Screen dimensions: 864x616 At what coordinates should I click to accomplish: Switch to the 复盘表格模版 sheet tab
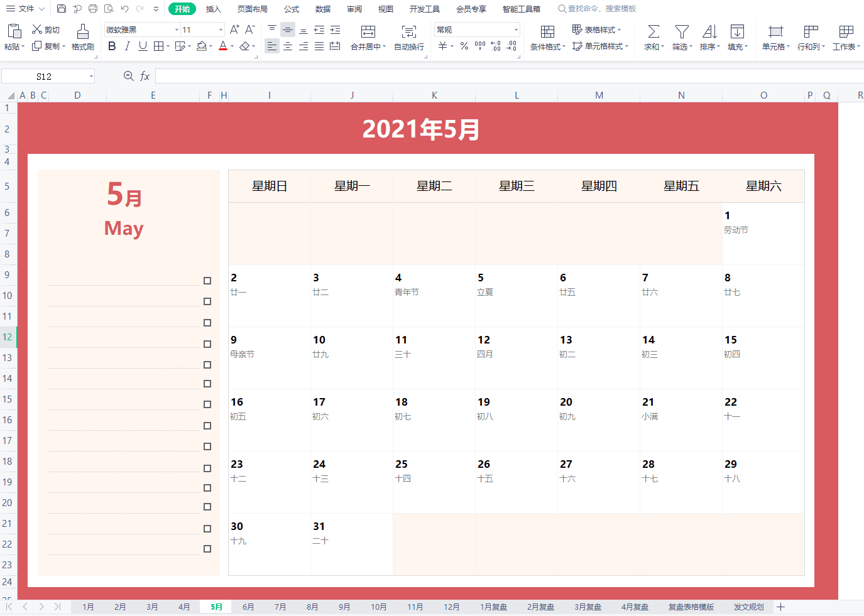[691, 607]
